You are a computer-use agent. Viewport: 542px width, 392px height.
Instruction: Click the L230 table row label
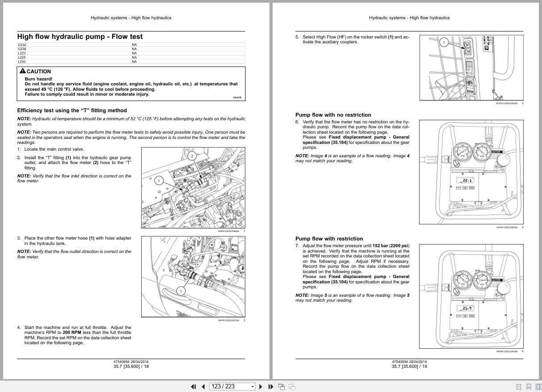coord(22,62)
